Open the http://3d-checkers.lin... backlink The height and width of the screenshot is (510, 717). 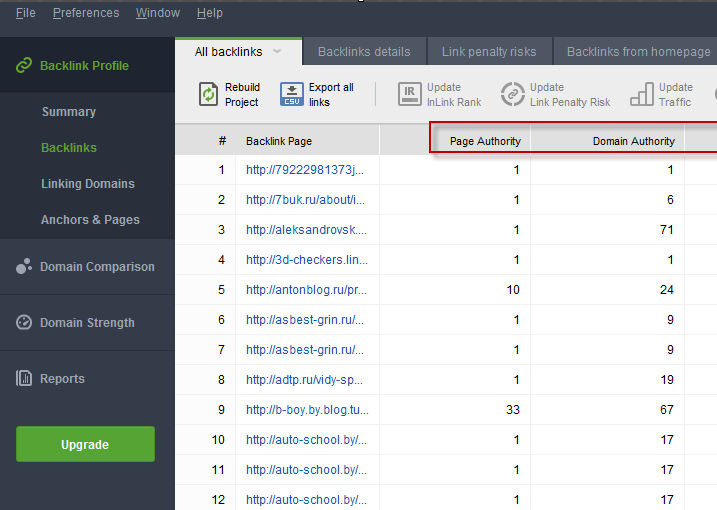click(307, 259)
